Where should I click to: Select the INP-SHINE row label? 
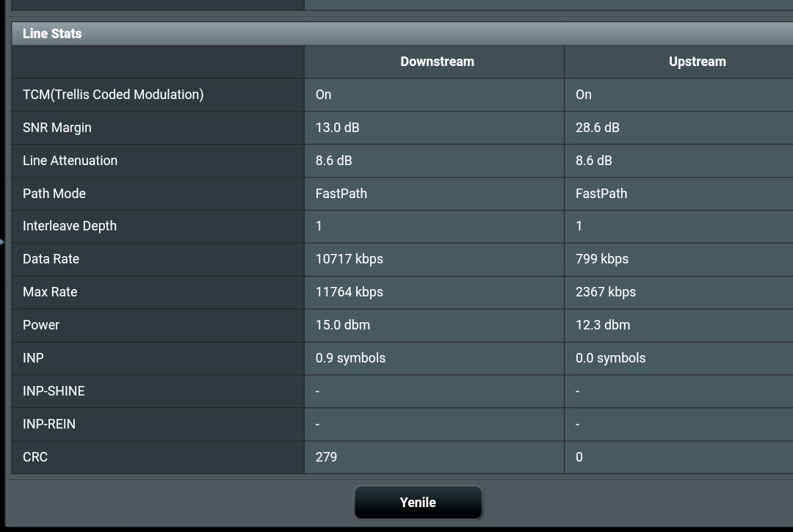pos(54,391)
